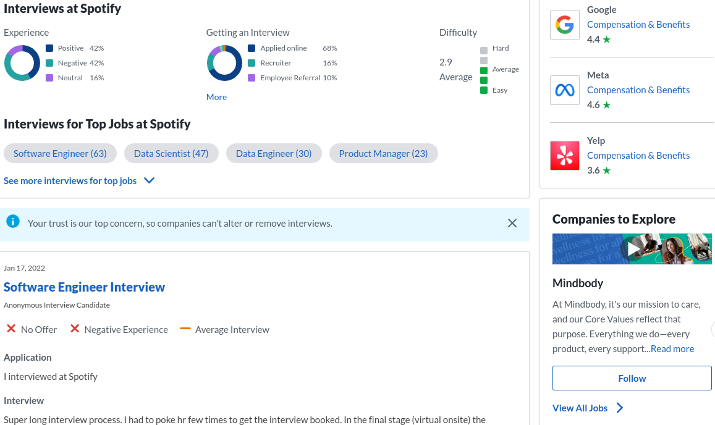Screen dimensions: 715x425
Task: Click the Average difficulty green square
Action: click(484, 70)
